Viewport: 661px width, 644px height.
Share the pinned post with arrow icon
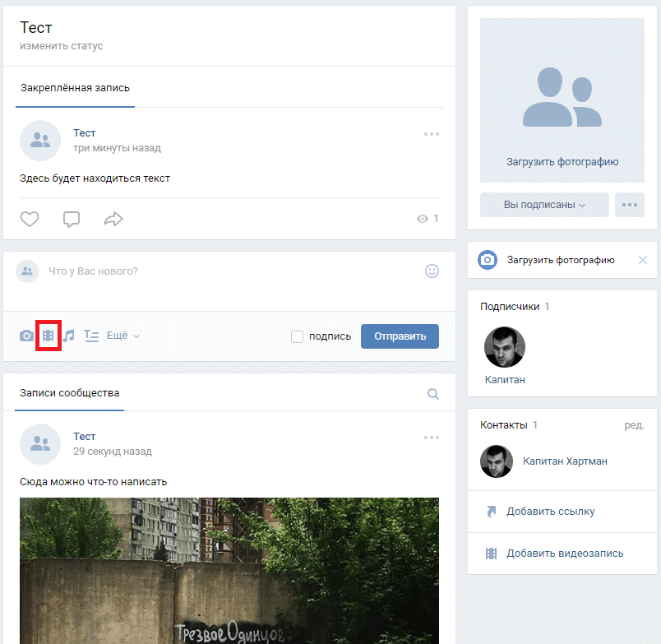pyautogui.click(x=113, y=219)
